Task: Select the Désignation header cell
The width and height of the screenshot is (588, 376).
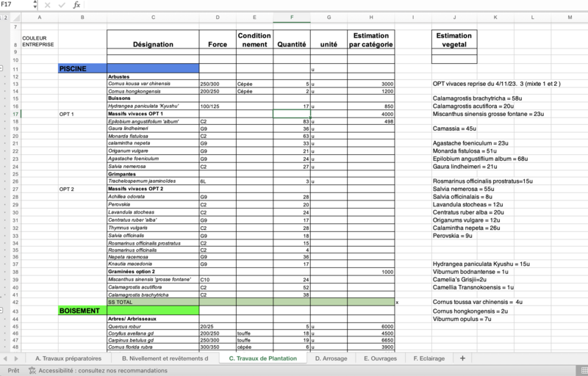Action: pos(153,44)
